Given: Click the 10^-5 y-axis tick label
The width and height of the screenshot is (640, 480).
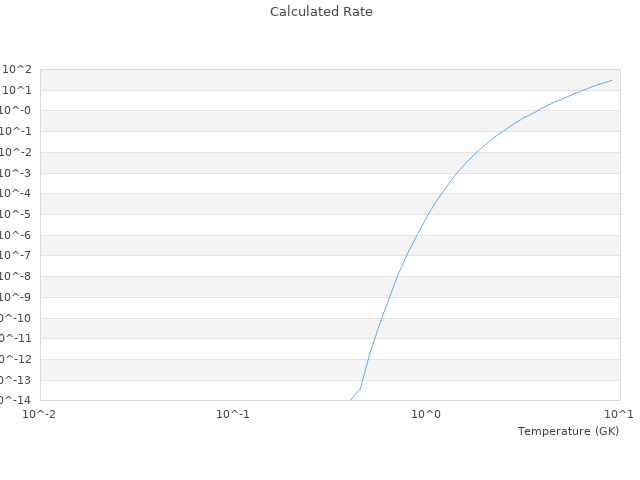Looking at the screenshot, I should click(x=16, y=214).
